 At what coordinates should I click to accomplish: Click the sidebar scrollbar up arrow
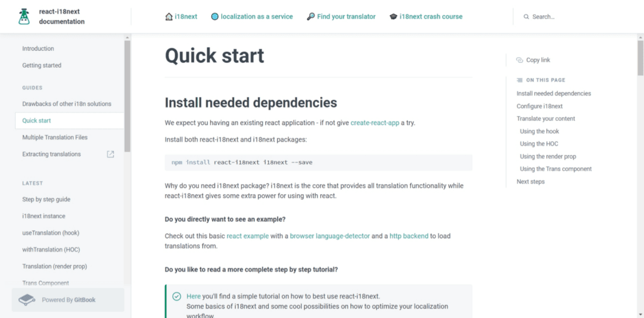[127, 37]
